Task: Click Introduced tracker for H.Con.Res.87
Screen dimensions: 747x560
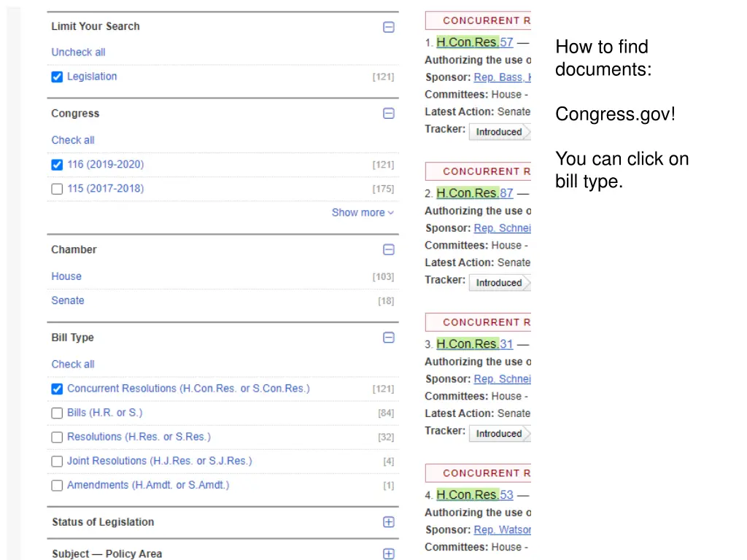Action: click(499, 283)
